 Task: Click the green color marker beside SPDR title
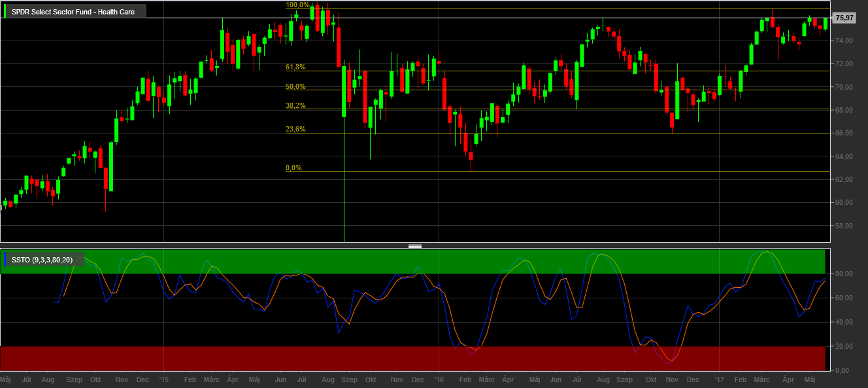tap(5, 12)
